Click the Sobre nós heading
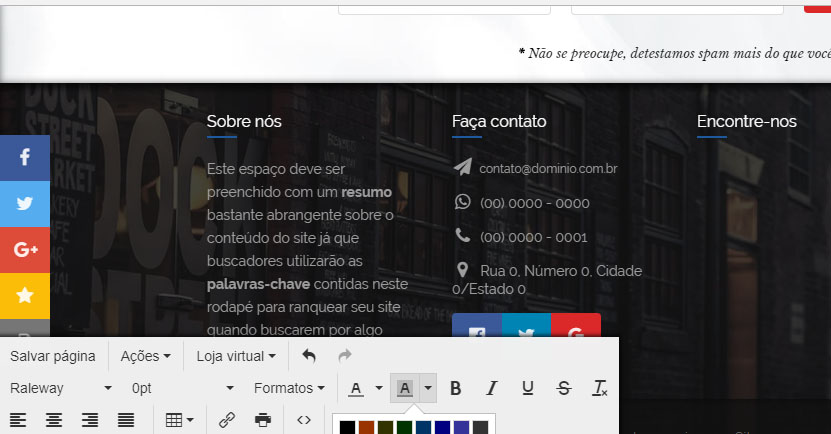 (x=244, y=121)
